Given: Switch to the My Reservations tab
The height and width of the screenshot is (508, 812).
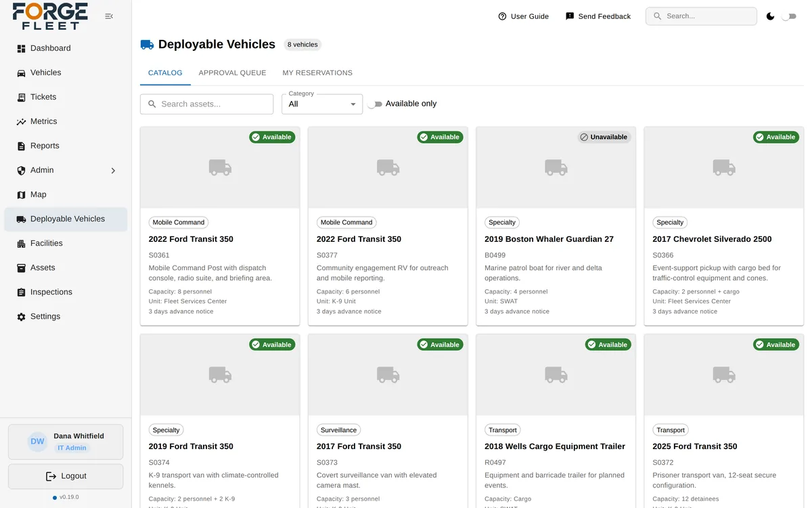Looking at the screenshot, I should (317, 73).
